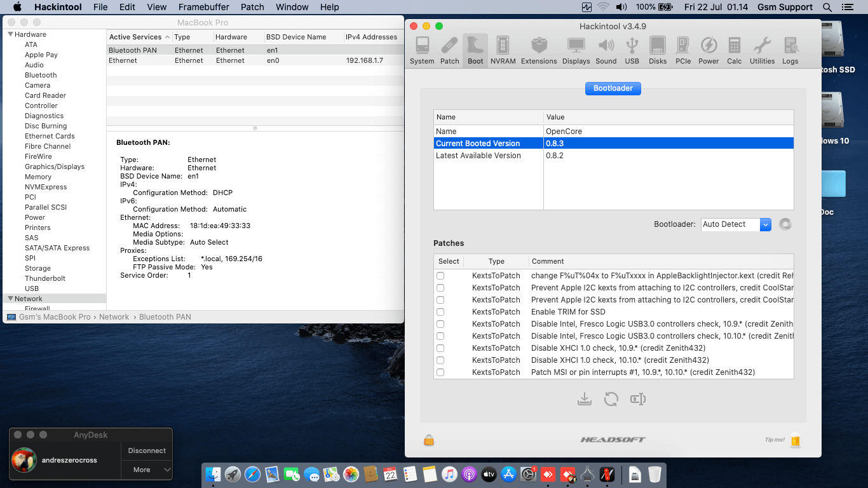Switch to the PCIe toolbar icon
The image size is (868, 488).
(x=683, y=50)
